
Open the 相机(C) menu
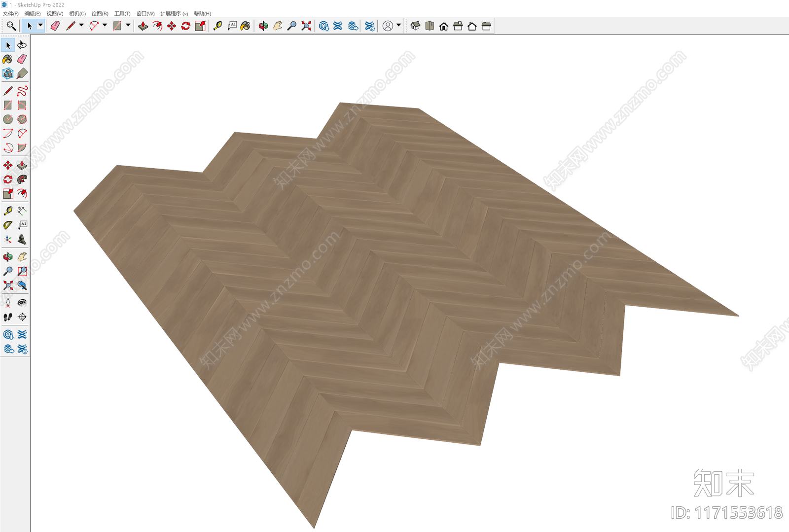pos(77,13)
